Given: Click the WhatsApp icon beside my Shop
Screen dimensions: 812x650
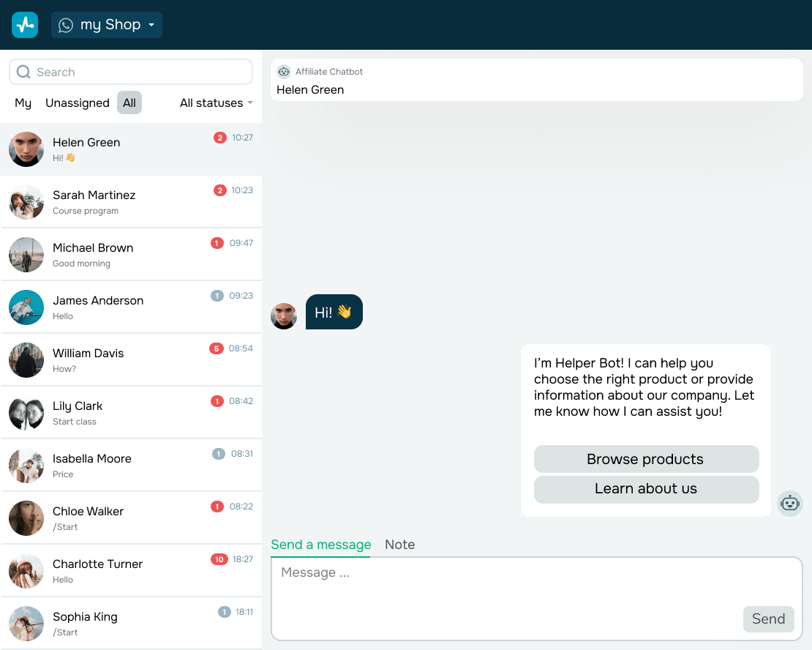Looking at the screenshot, I should click(x=66, y=25).
